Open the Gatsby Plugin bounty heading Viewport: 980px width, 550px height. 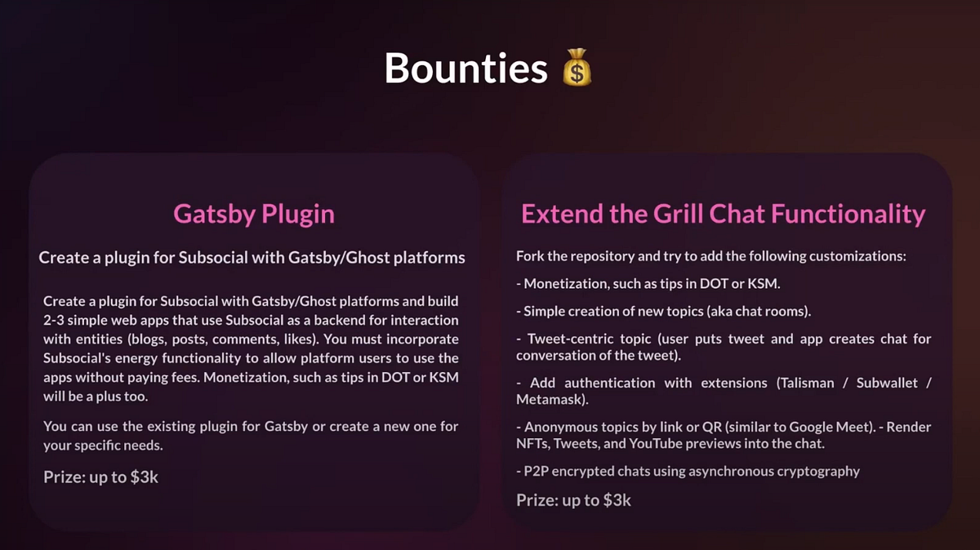(x=254, y=215)
